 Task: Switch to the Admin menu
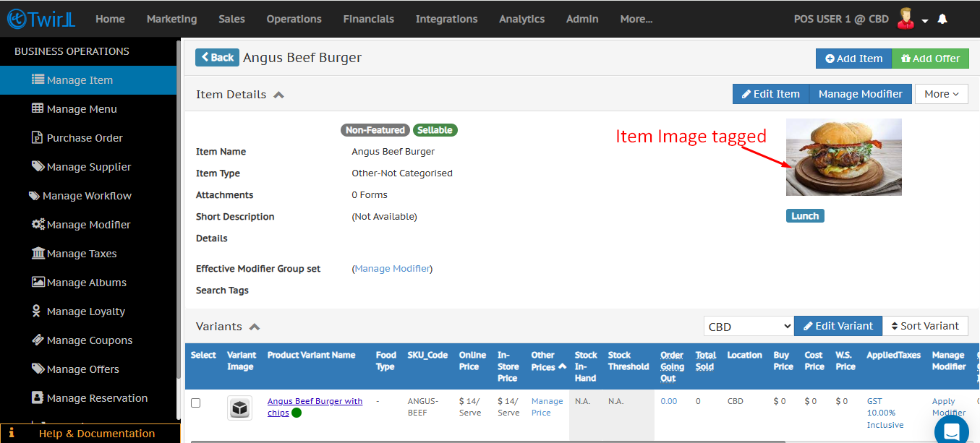pos(582,19)
